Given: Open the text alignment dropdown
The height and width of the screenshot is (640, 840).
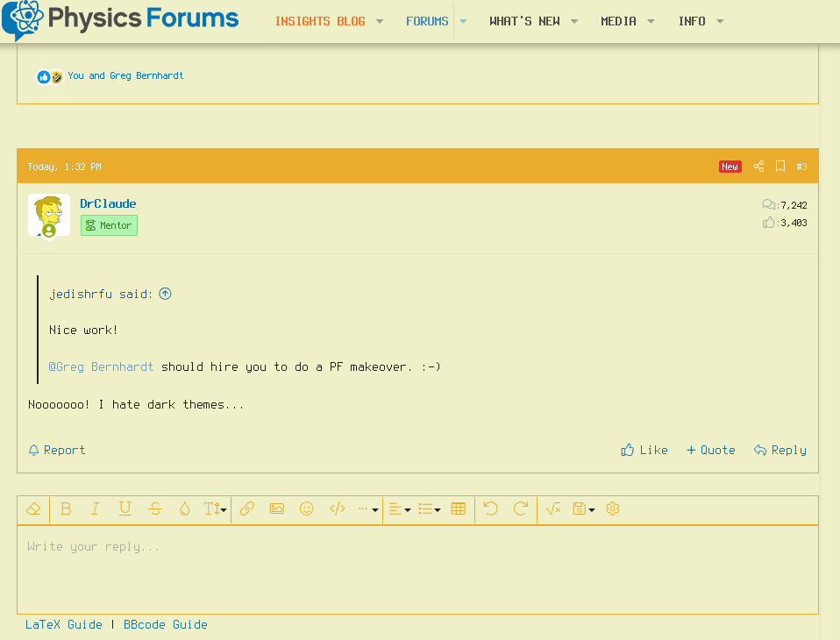Looking at the screenshot, I should (399, 508).
